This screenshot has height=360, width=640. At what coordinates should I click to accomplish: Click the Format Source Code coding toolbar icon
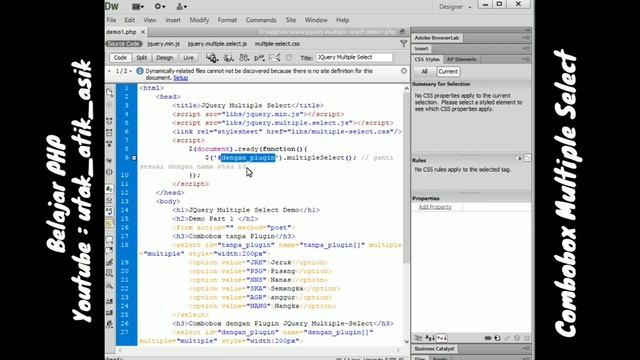point(109,324)
